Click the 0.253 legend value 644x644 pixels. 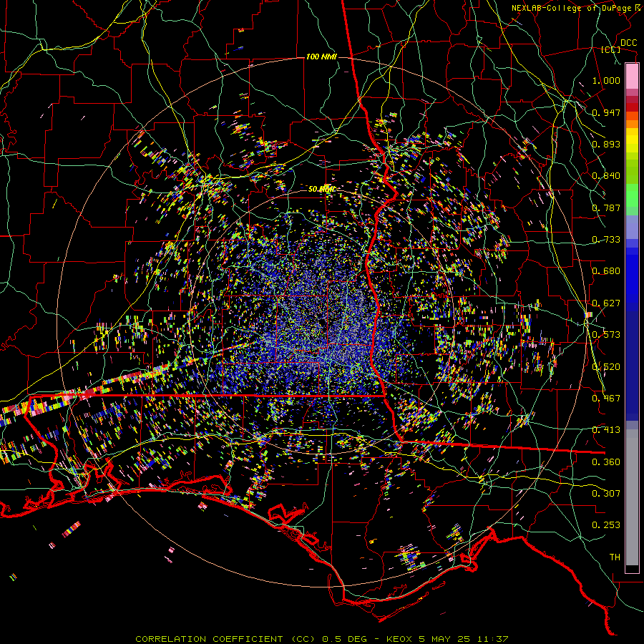(606, 525)
